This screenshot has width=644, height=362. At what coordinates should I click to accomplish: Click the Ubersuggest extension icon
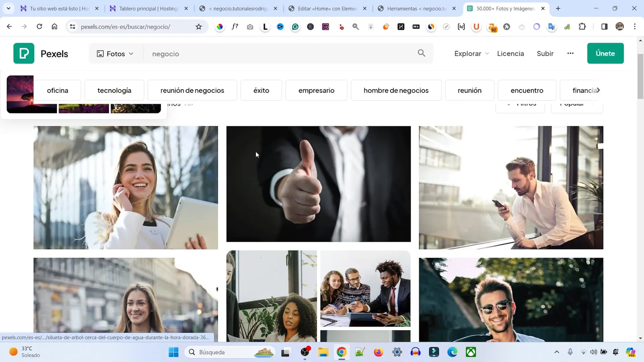[476, 27]
